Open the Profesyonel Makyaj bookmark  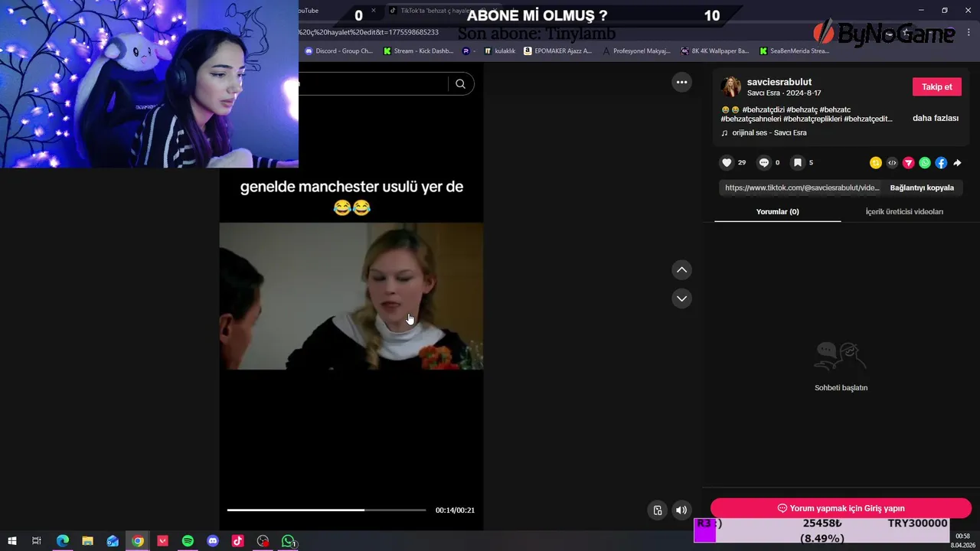coord(636,51)
